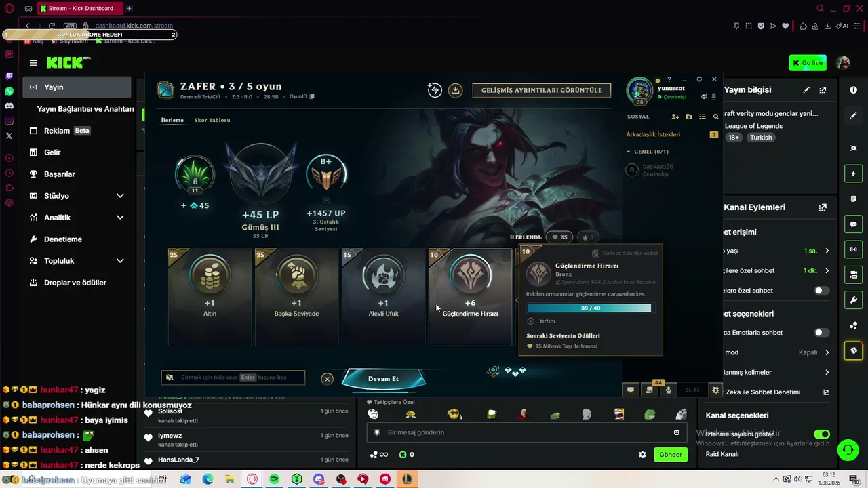Open Microsoft Edge from the taskbar
The image size is (868, 488).
tap(208, 479)
